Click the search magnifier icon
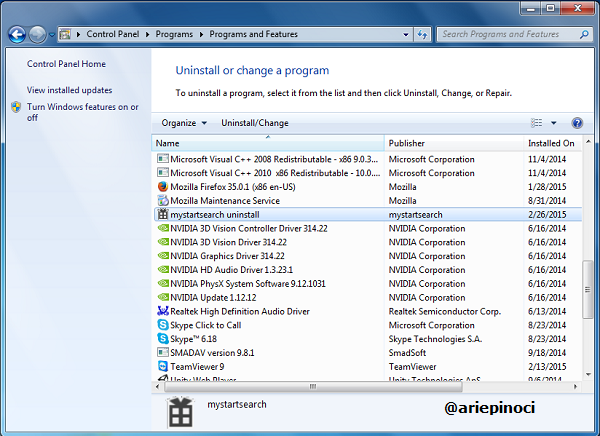The width and height of the screenshot is (600, 436). (x=584, y=34)
